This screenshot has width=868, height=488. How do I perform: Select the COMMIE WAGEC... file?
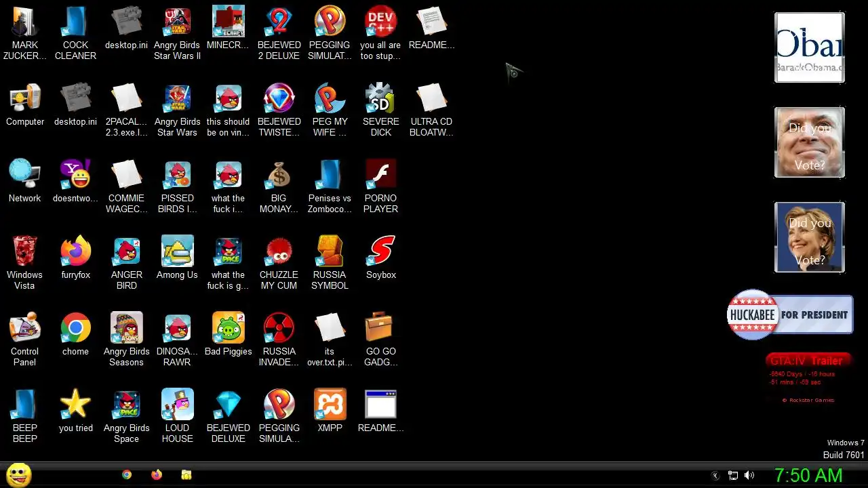coord(126,186)
